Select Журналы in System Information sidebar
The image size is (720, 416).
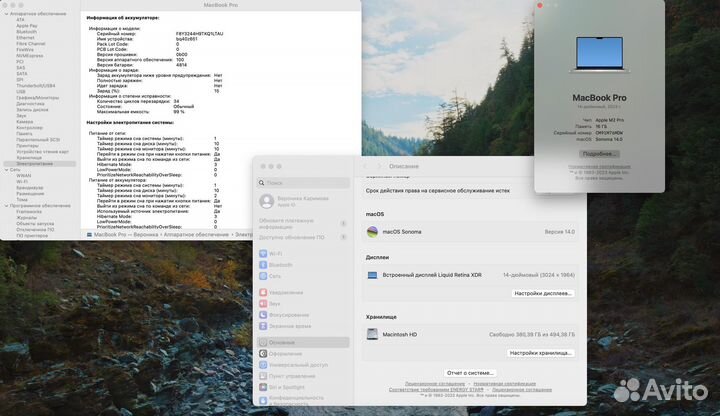pos(26,218)
